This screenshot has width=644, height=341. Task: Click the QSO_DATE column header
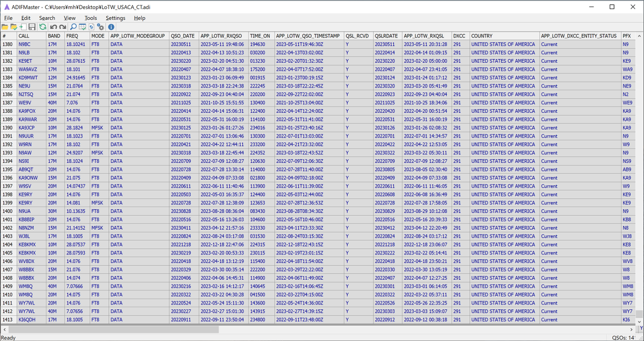coord(183,35)
